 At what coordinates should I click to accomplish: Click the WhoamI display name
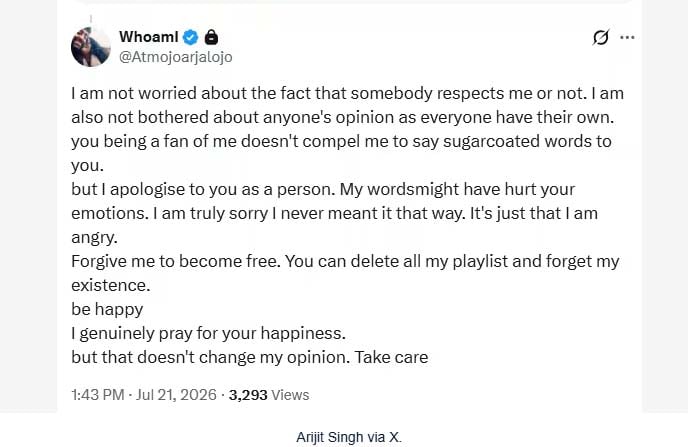click(x=149, y=37)
